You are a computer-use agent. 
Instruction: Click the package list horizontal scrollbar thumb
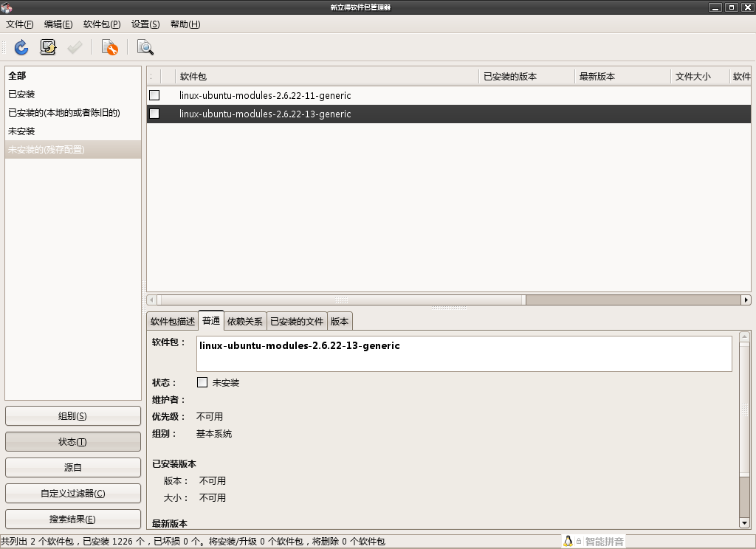point(341,300)
